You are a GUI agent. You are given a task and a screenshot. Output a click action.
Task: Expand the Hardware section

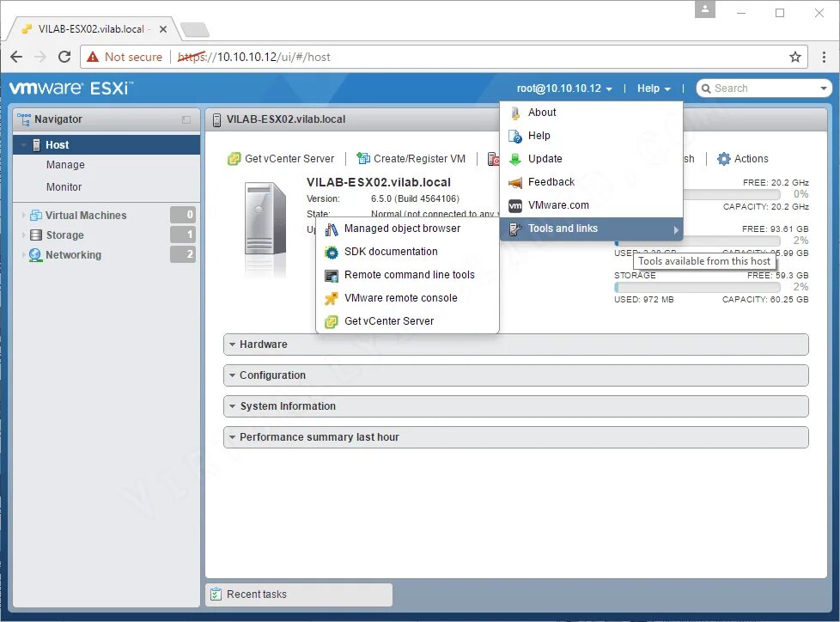[264, 344]
